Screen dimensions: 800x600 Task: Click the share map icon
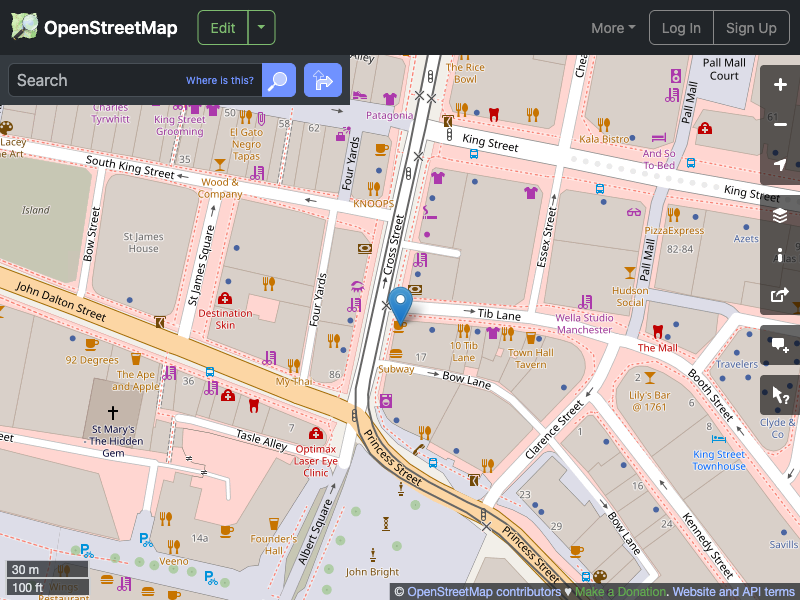pyautogui.click(x=780, y=295)
